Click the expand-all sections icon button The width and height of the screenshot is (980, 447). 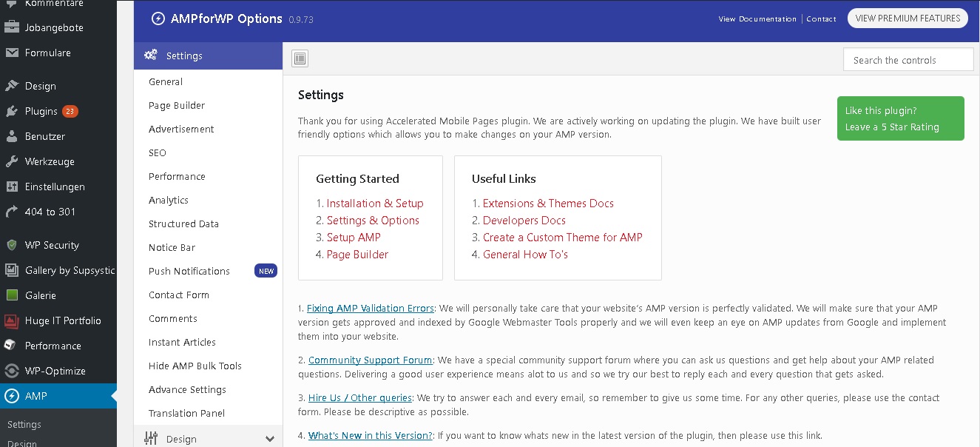coord(300,58)
